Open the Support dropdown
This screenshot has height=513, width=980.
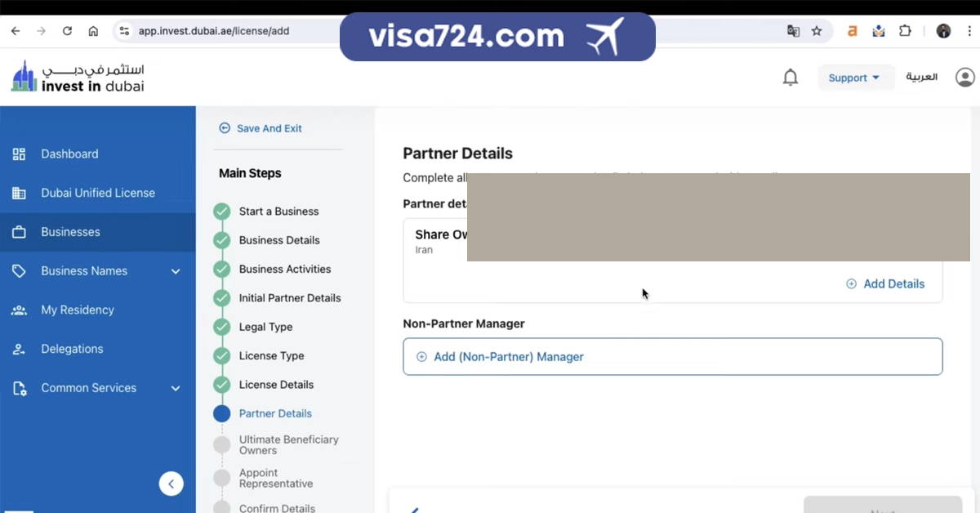pos(855,78)
